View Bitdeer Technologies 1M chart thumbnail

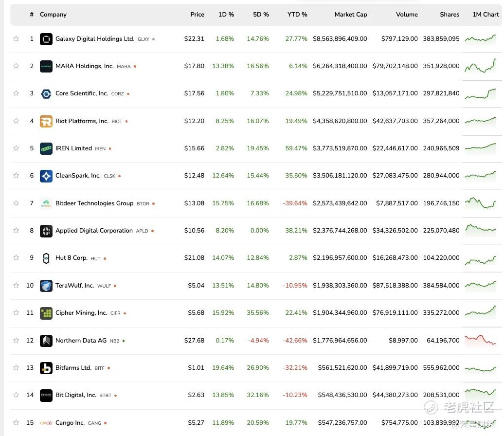[480, 203]
